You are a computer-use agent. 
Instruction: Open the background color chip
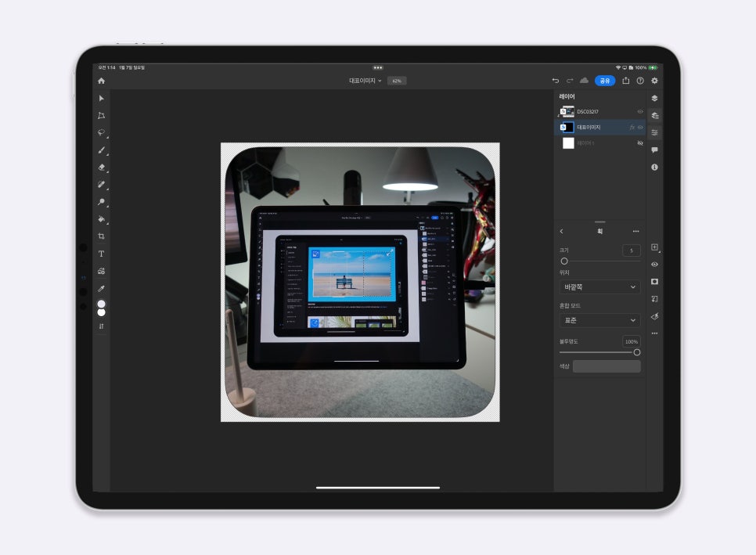[101, 312]
